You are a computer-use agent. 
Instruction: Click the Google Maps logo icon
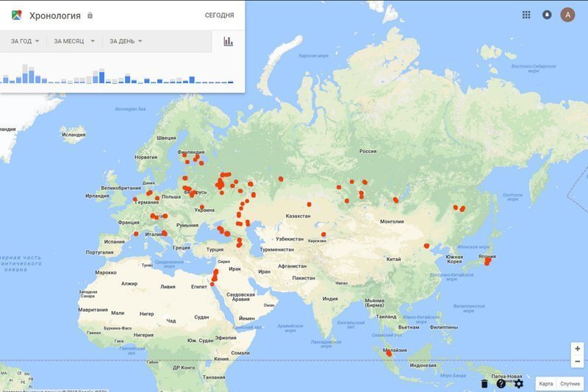click(x=16, y=15)
